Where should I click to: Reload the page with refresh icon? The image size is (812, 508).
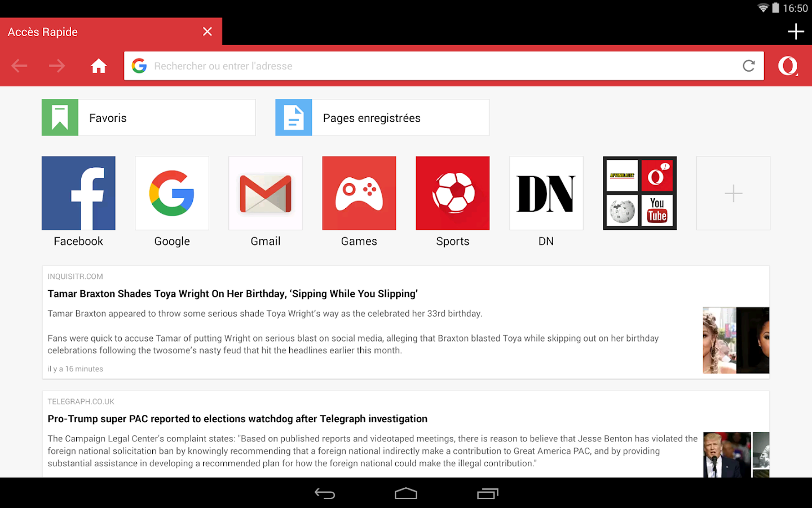(x=749, y=66)
